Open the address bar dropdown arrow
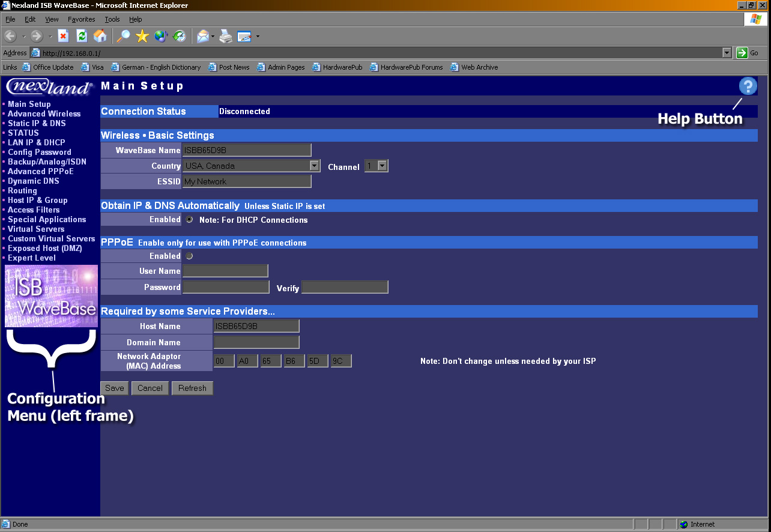771x532 pixels. point(727,53)
